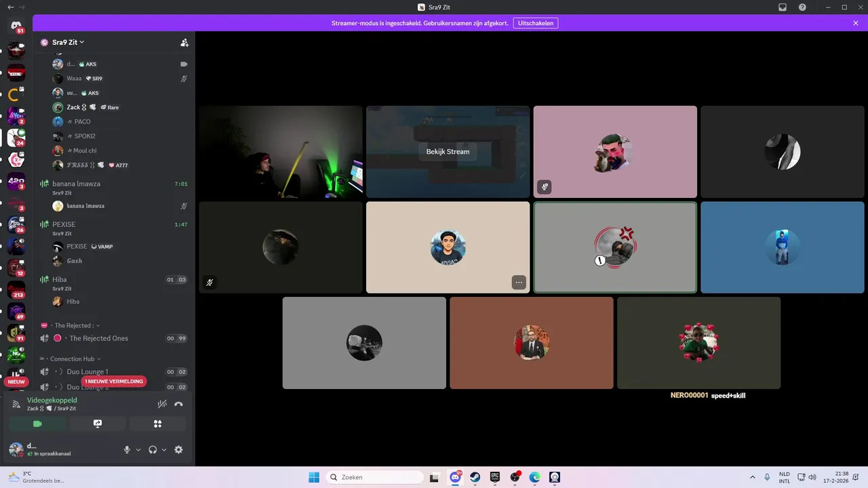The width and height of the screenshot is (868, 488).
Task: Click the Videogekoppeld status text
Action: point(52,400)
